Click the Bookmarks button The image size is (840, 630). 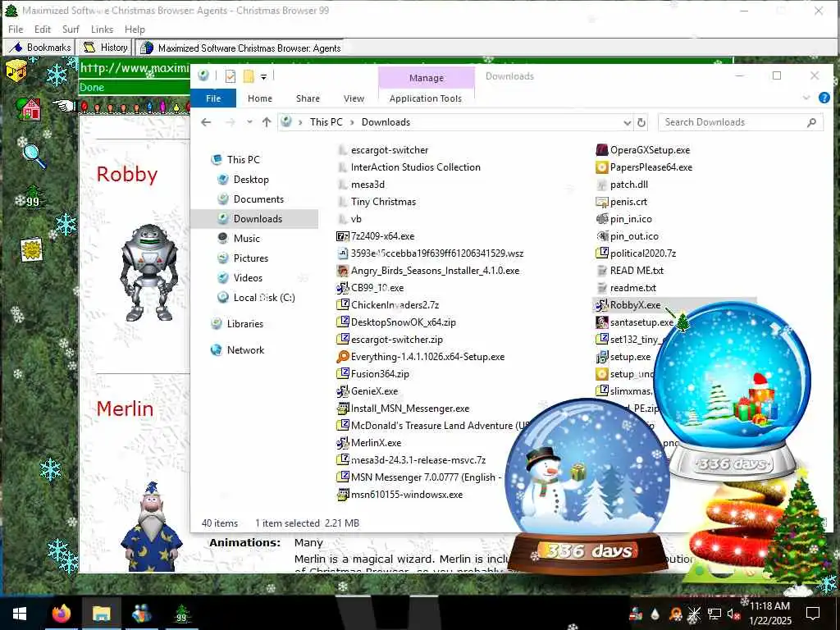39,48
